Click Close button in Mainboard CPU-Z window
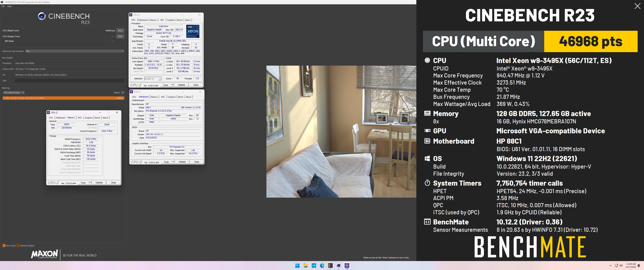644x270 pixels. point(197,162)
